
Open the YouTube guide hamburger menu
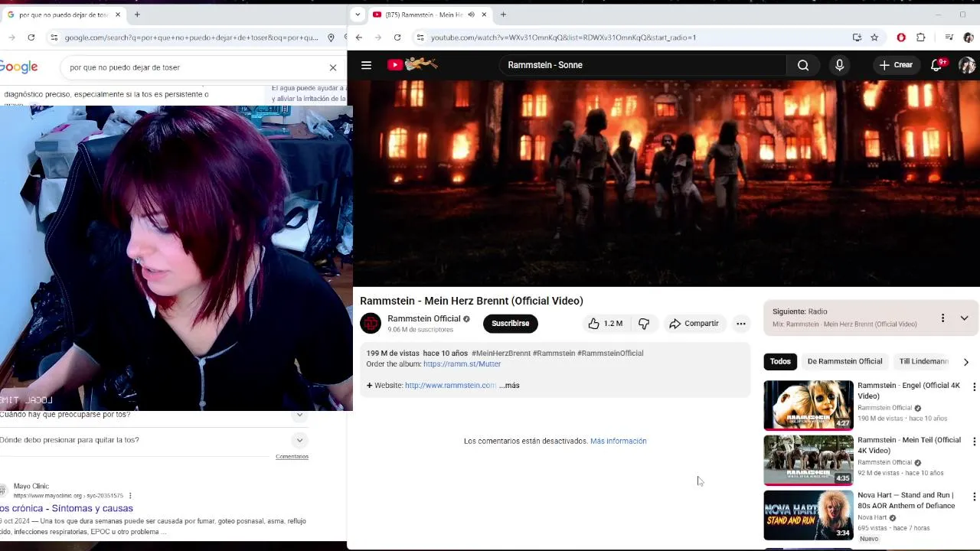coord(366,65)
